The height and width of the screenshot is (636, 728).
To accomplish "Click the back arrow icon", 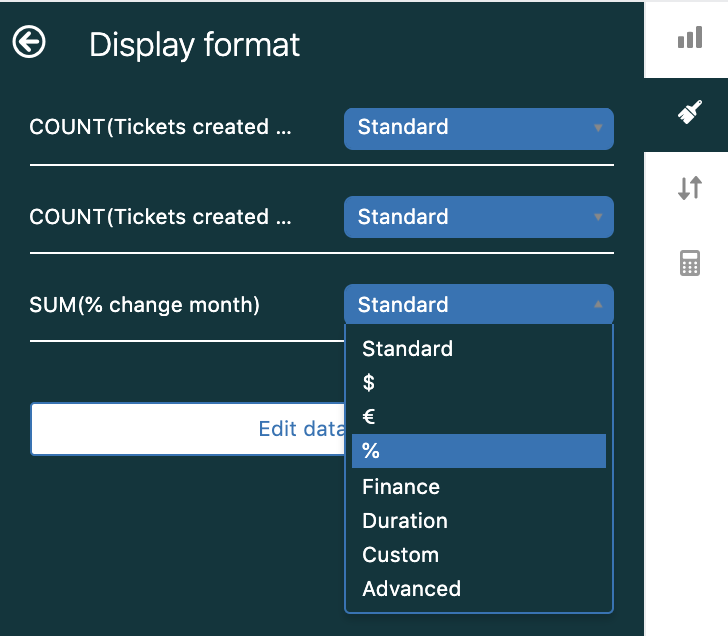I will click(29, 42).
